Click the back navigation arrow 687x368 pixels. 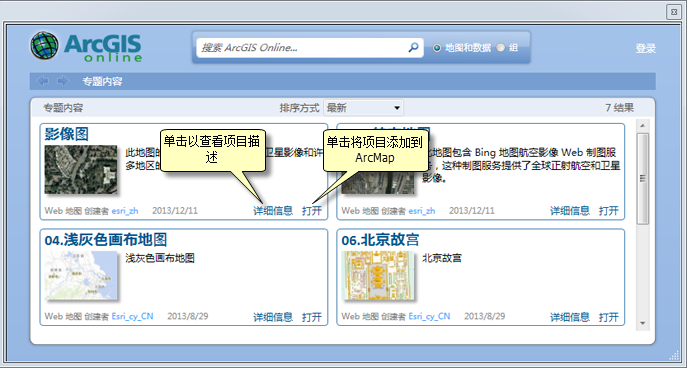click(43, 81)
